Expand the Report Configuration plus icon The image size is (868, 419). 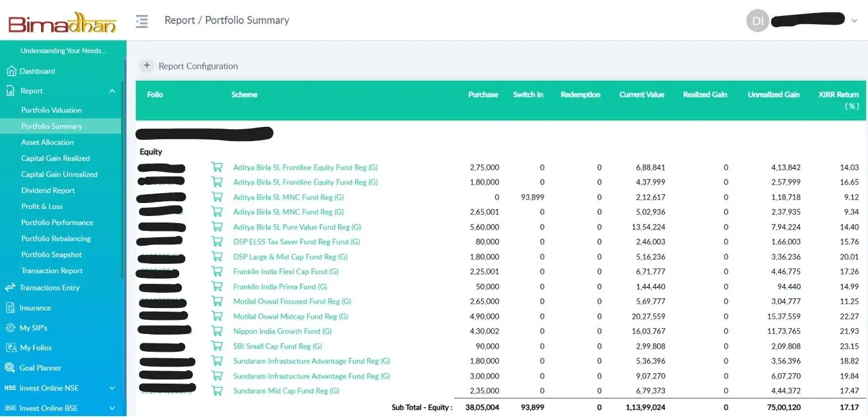147,66
